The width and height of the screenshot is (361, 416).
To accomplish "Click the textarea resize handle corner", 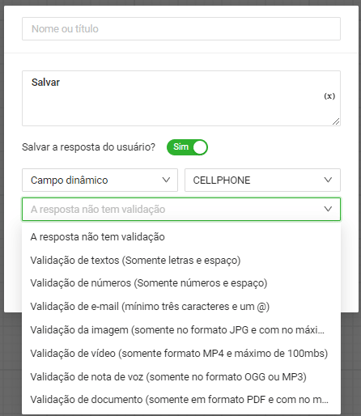I will point(336,122).
